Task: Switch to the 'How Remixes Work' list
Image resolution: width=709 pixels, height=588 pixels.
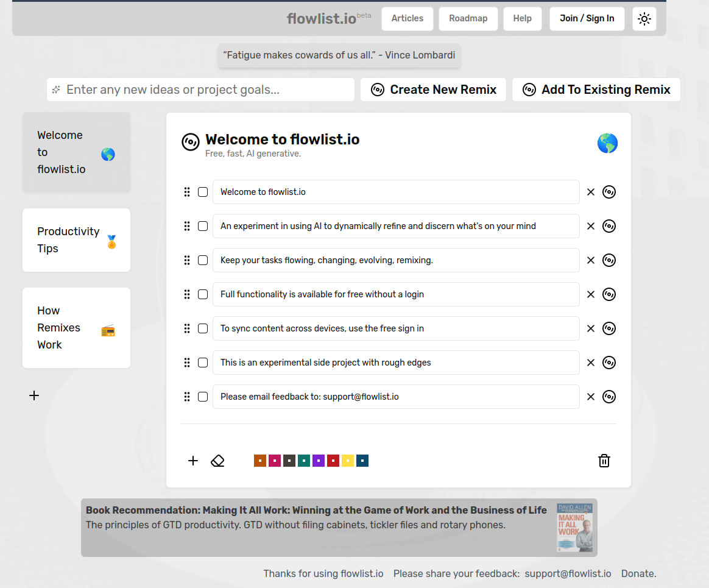Action: click(x=76, y=328)
